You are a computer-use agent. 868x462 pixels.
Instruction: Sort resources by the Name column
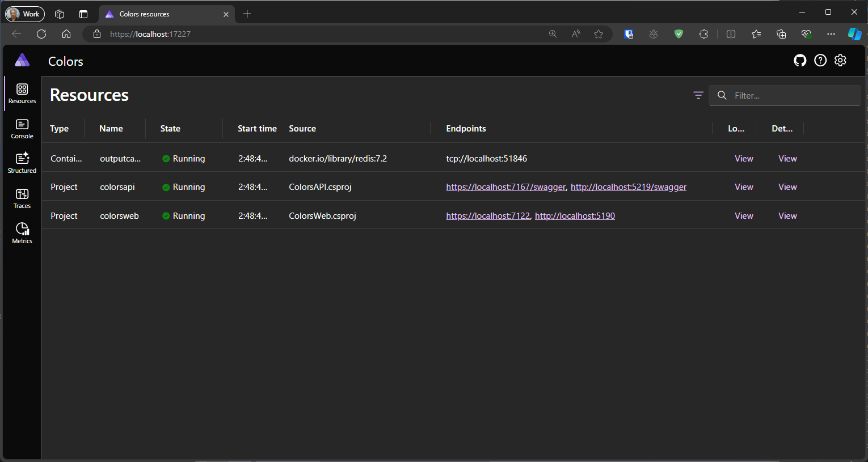click(x=111, y=129)
